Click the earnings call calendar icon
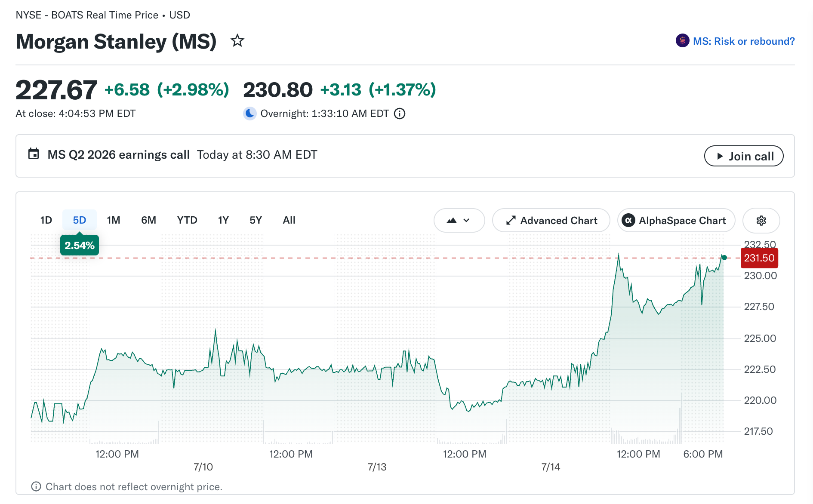This screenshot has width=813, height=504. click(34, 154)
